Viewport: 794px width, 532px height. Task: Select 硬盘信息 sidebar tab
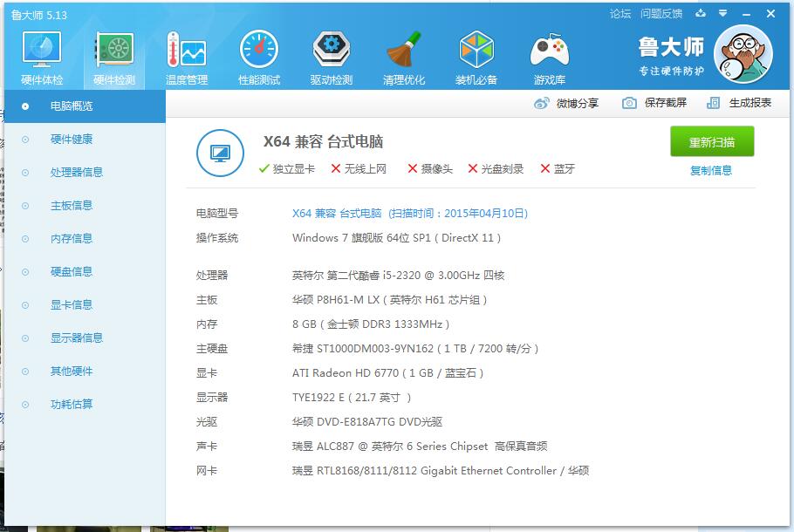(x=85, y=272)
